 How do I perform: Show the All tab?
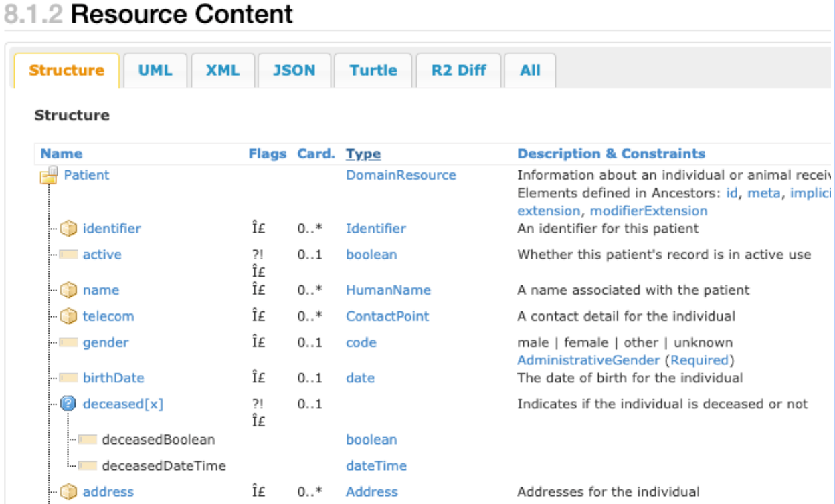point(530,71)
